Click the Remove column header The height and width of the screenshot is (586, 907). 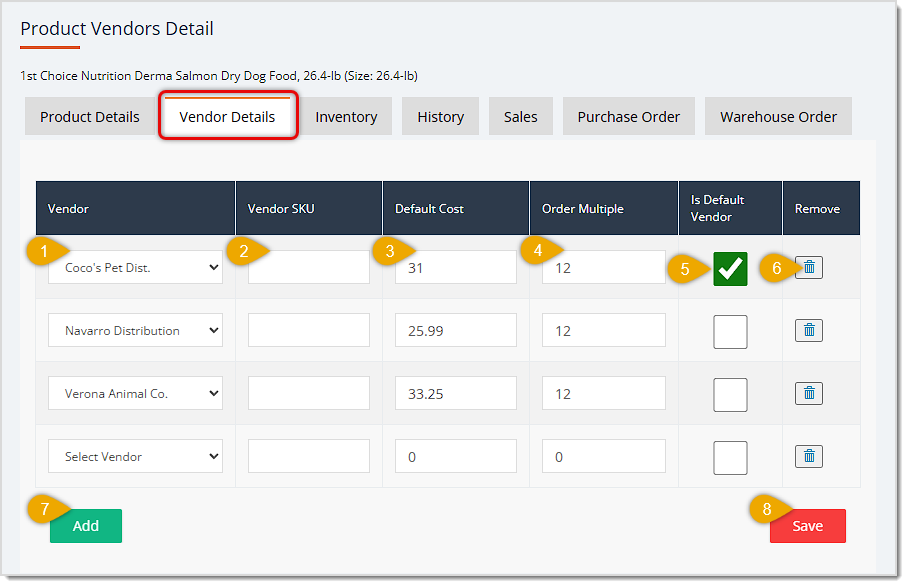click(x=821, y=208)
